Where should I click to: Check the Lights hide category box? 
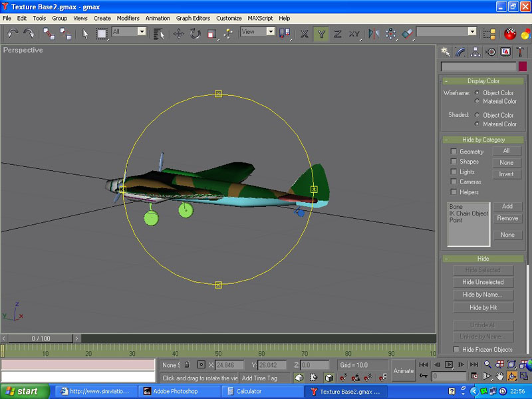[x=454, y=172]
